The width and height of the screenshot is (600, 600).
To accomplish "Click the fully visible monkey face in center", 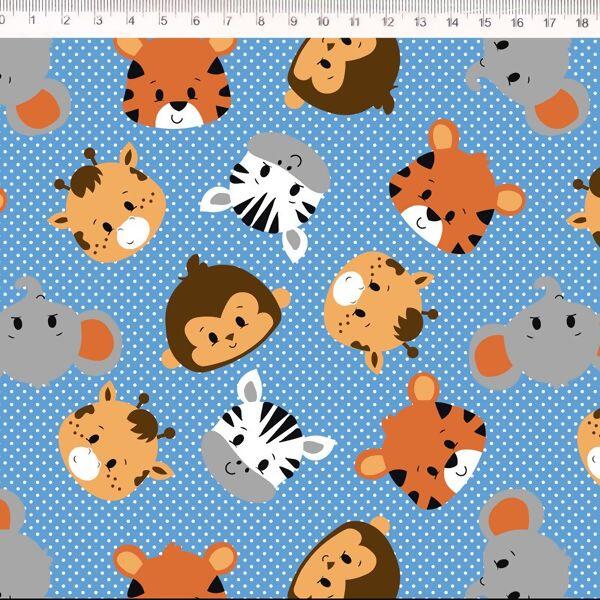I will pyautogui.click(x=226, y=315).
